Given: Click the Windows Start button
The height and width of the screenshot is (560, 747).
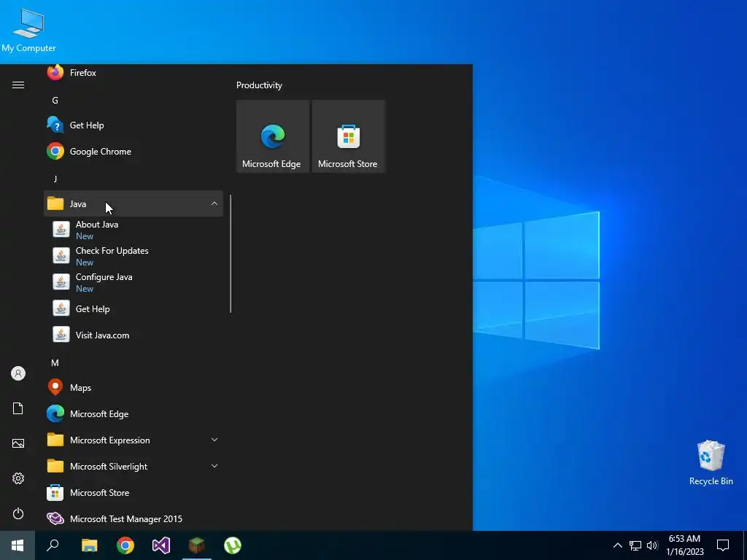Looking at the screenshot, I should 18,545.
